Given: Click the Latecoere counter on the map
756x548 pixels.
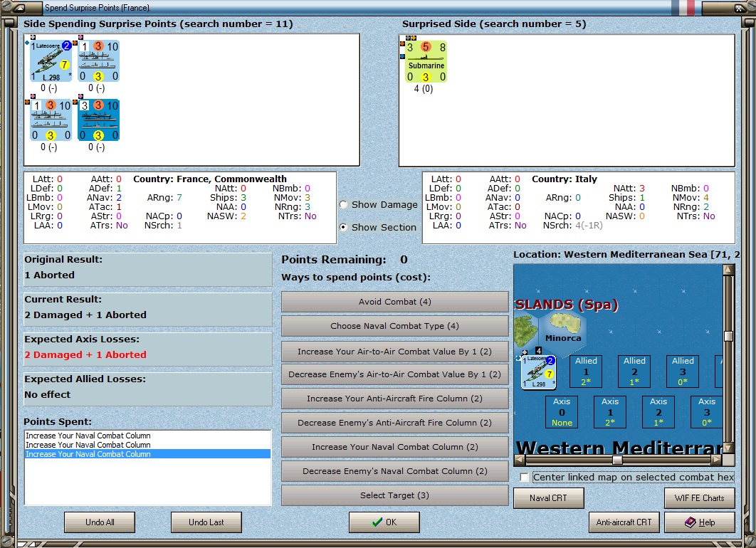Looking at the screenshot, I should 539,372.
